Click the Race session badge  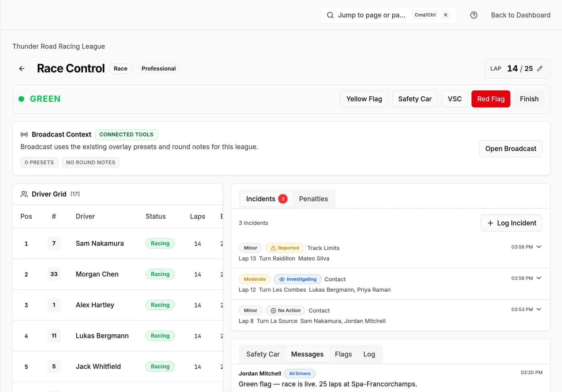click(x=120, y=69)
